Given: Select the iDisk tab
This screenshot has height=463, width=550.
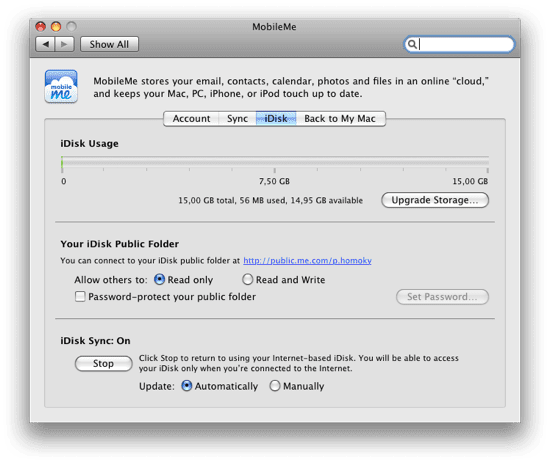Looking at the screenshot, I should pos(276,119).
